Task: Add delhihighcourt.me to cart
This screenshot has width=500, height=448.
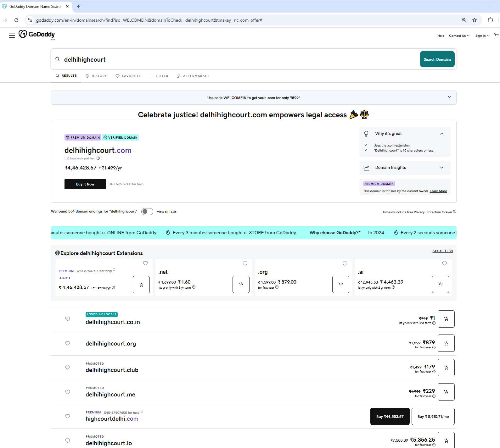Action: (446, 392)
